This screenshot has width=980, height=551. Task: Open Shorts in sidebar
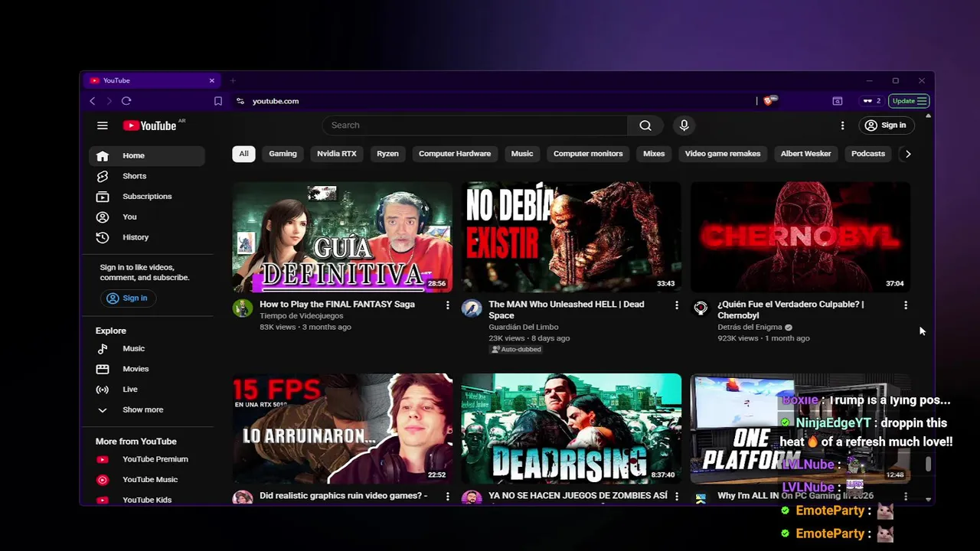pyautogui.click(x=147, y=176)
